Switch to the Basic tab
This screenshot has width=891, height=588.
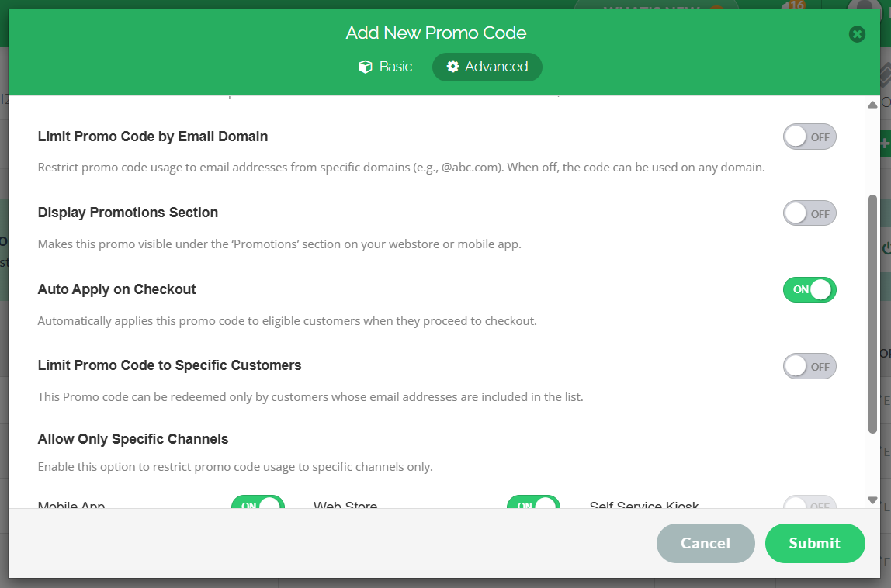[x=385, y=67]
